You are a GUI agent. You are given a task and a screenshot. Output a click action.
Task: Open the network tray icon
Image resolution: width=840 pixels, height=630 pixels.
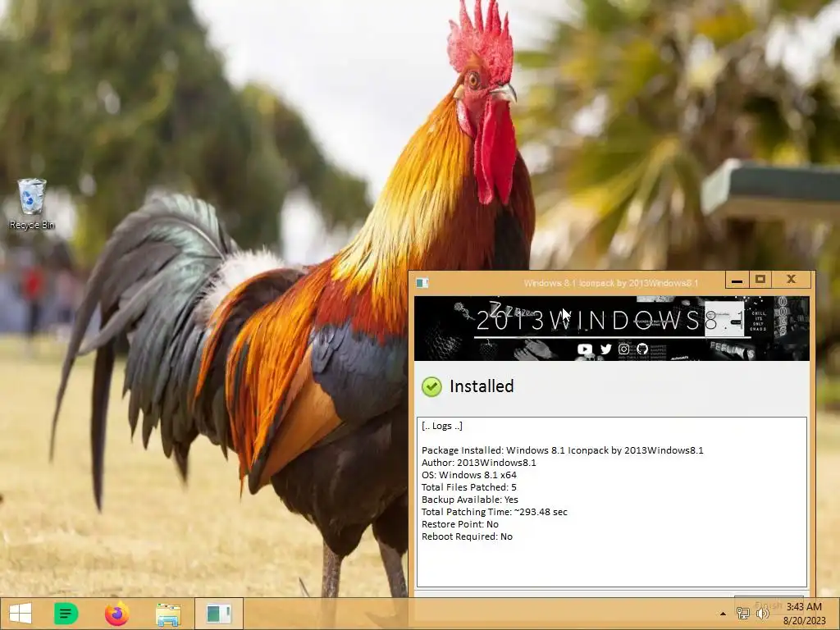tap(743, 614)
